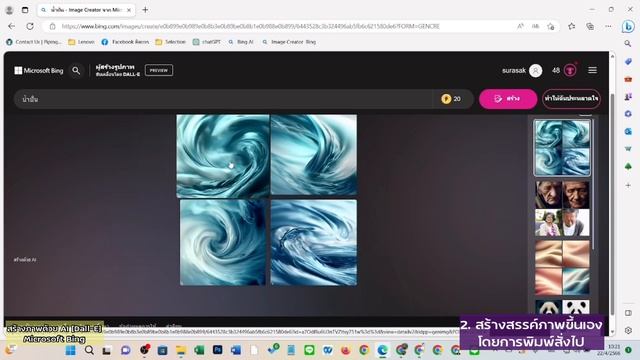Select silk fabric set in recent history

(562, 268)
